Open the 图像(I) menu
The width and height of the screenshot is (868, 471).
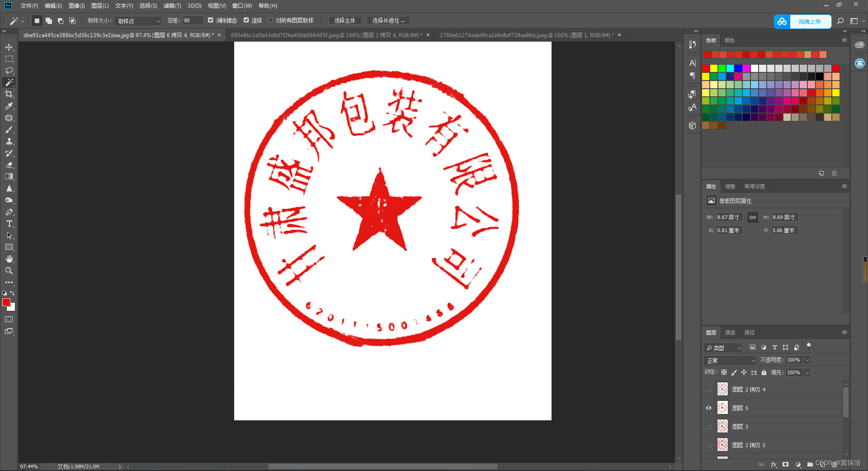click(x=76, y=6)
